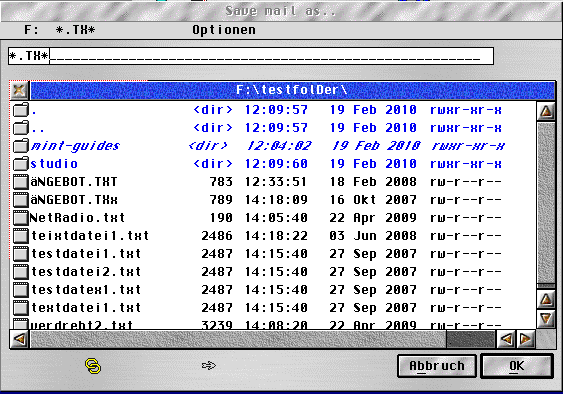
Task: Click permissions rwxr-xr-x of studio row
Action: pyautogui.click(x=466, y=164)
